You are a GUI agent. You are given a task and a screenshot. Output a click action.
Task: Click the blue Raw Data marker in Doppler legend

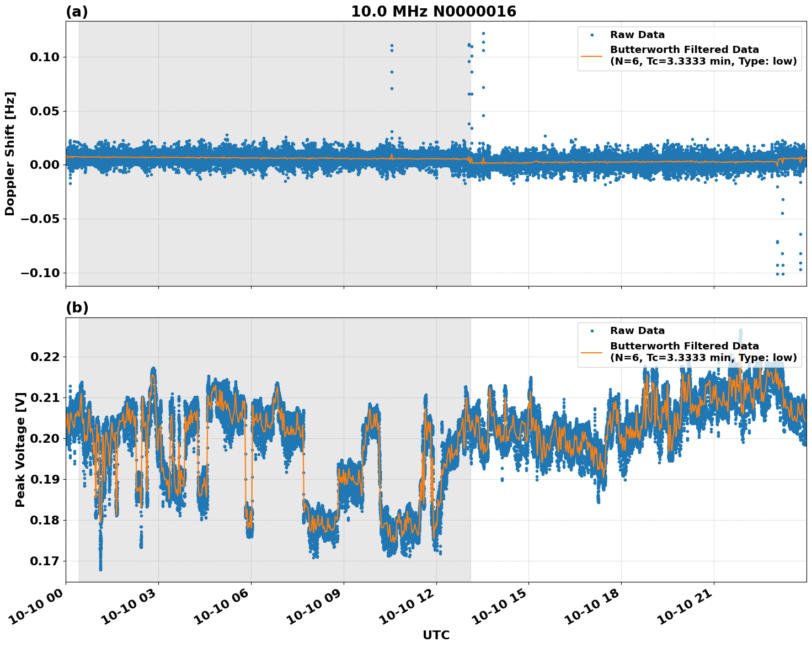click(x=592, y=35)
